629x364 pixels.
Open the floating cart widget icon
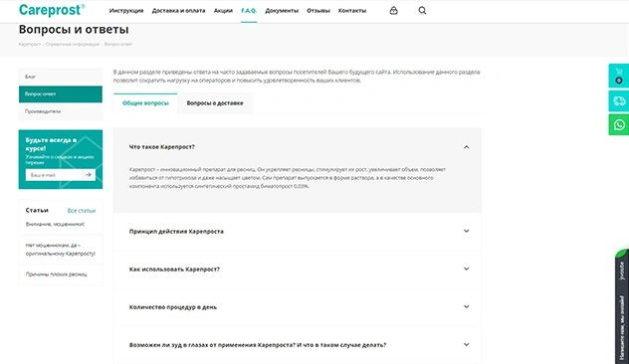[619, 76]
